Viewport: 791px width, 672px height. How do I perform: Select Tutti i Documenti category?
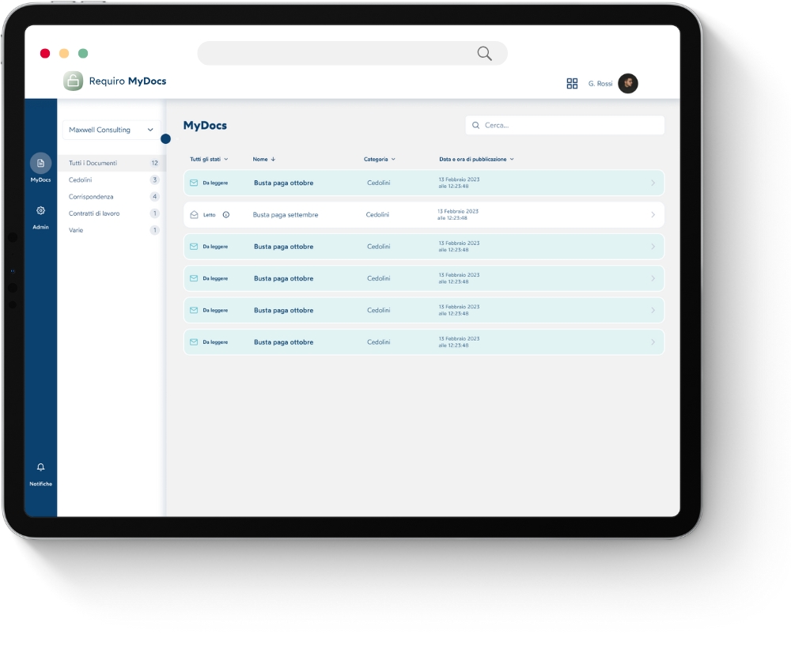coord(111,163)
